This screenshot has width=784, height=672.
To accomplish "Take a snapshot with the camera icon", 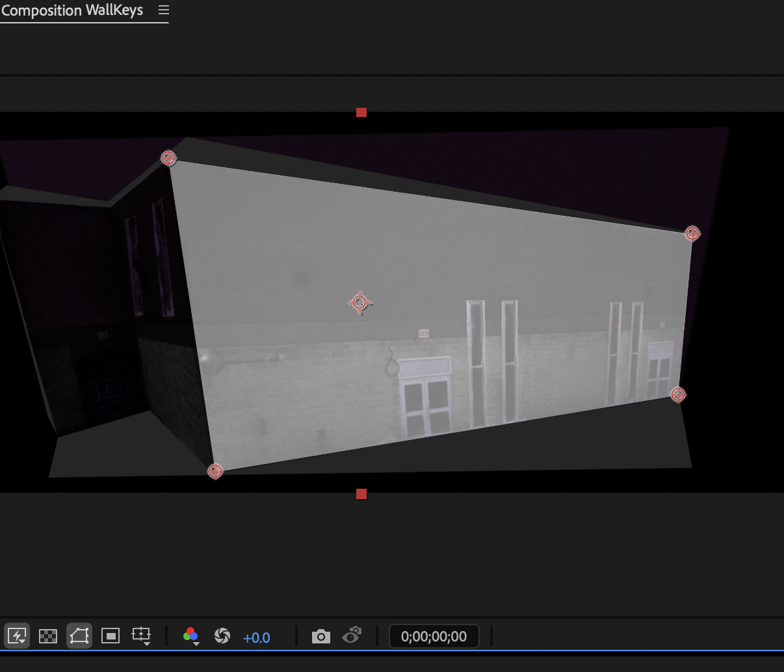I will tap(320, 636).
